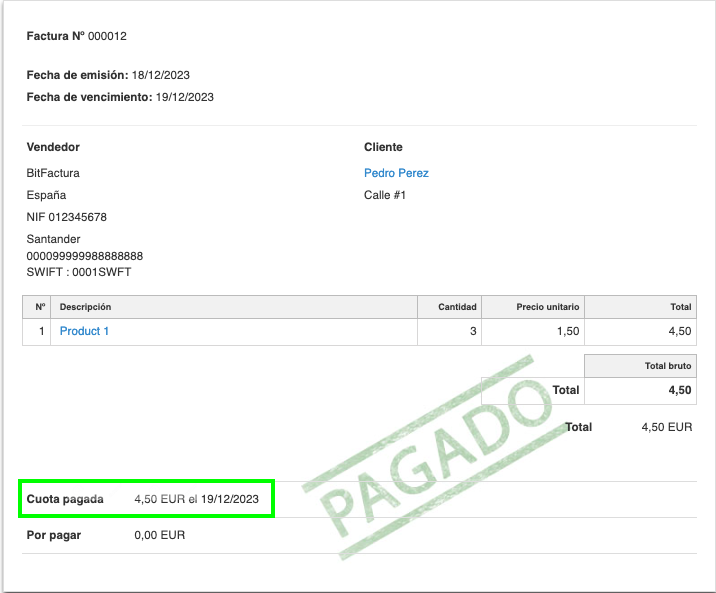
Task: Select NIF 012345678 text
Action: click(x=67, y=217)
